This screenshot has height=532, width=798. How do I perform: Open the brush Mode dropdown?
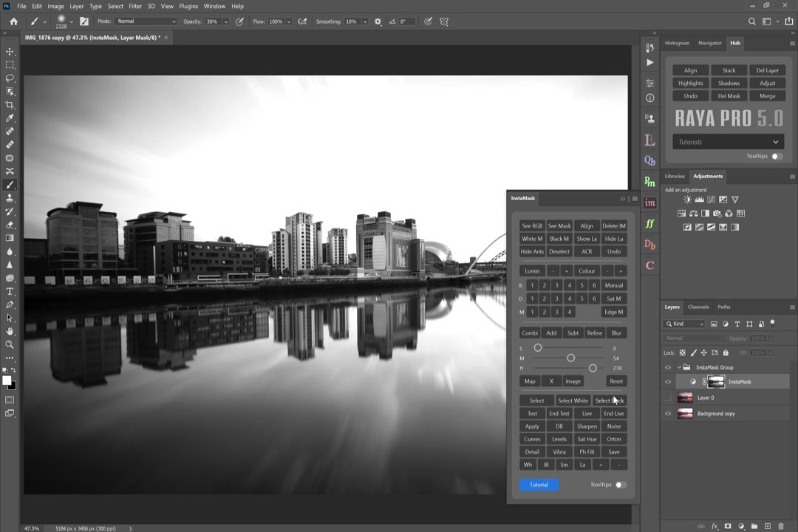pyautogui.click(x=146, y=21)
